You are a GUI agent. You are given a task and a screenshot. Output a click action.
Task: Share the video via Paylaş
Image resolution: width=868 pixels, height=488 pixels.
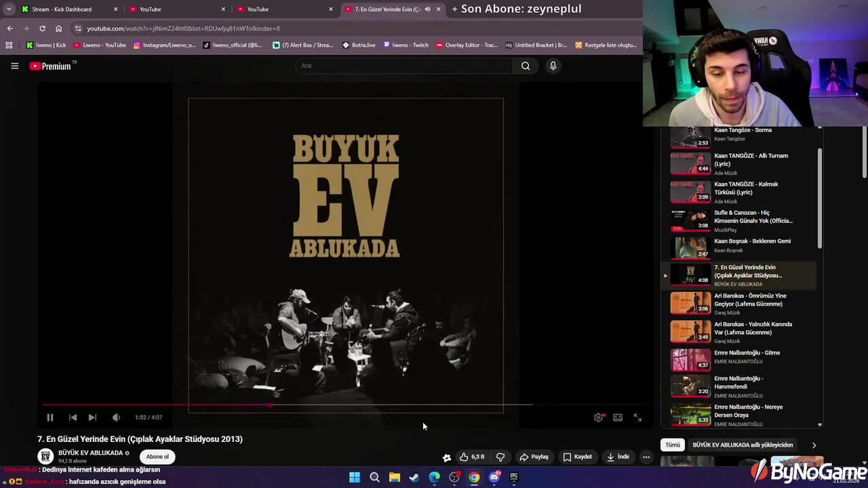point(534,457)
